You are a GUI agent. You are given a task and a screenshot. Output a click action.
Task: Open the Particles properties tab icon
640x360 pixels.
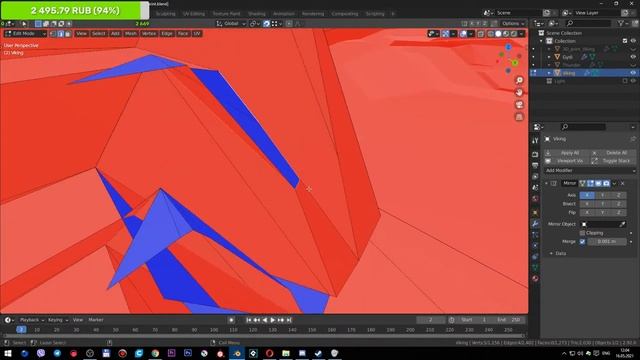[535, 235]
